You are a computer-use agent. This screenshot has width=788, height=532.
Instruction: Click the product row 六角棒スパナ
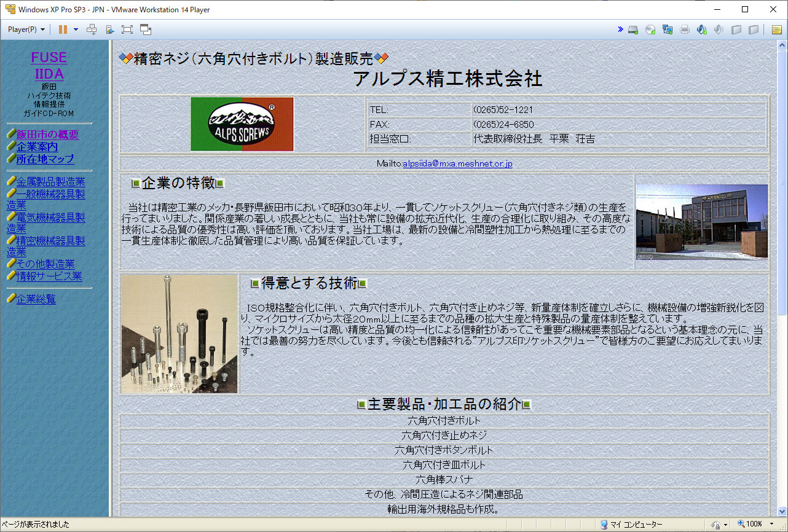[444, 480]
